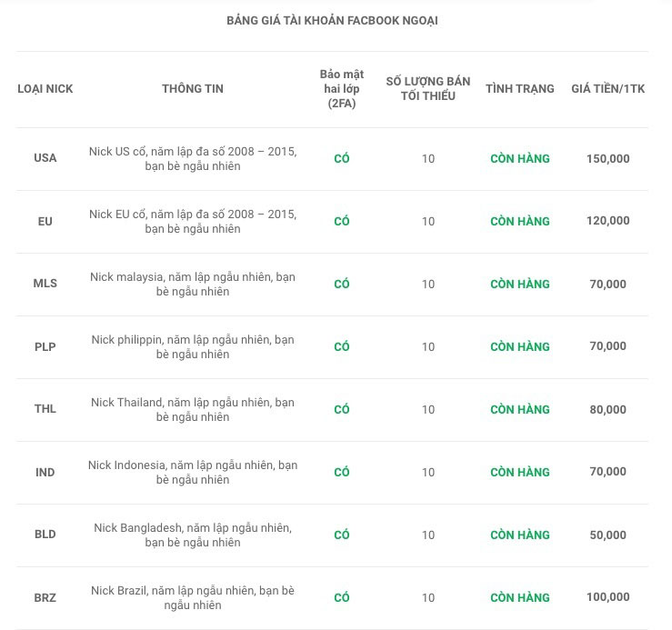Click the CÓ 2FA value in IND row

[342, 472]
